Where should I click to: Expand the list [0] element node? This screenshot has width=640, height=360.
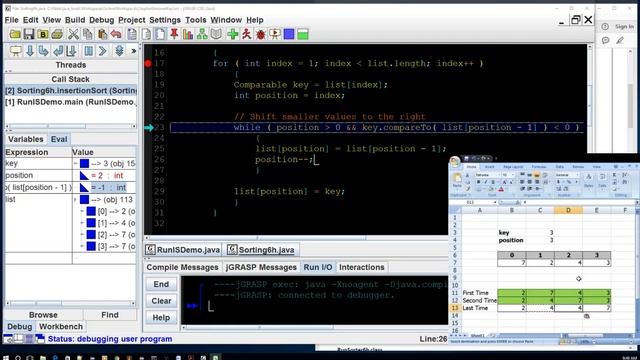tap(82, 211)
